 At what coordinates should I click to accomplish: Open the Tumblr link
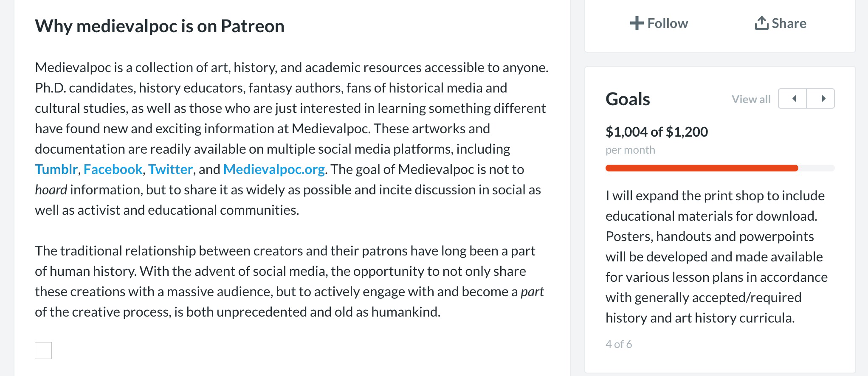[56, 169]
